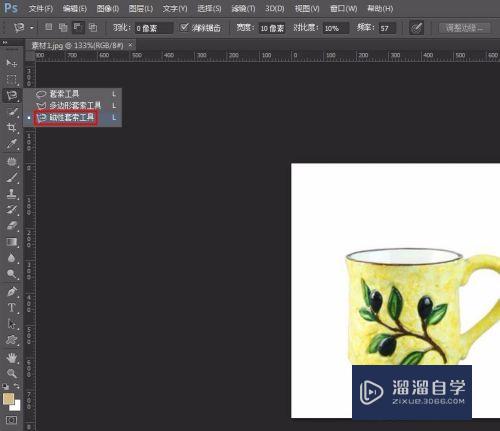Click the contrast (对比度) 10% field
The image size is (500, 431).
(x=336, y=28)
